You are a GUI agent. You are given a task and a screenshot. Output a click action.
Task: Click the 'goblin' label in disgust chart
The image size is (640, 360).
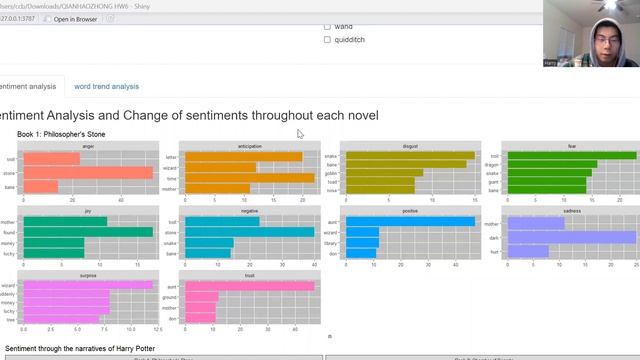tap(331, 173)
